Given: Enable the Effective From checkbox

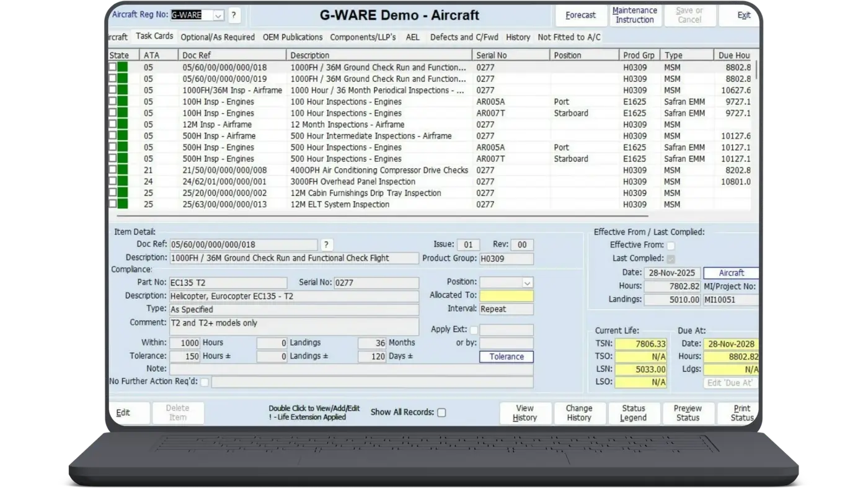Looking at the screenshot, I should pos(671,246).
